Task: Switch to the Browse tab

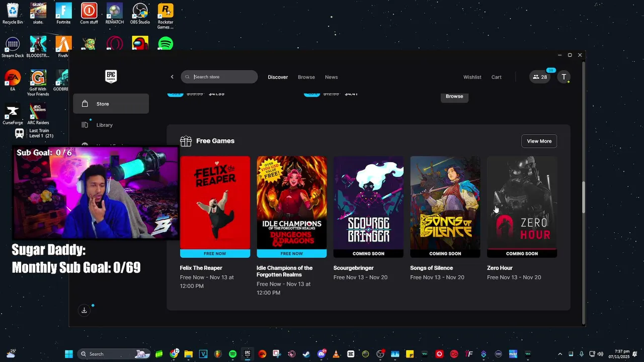Action: pos(306,77)
